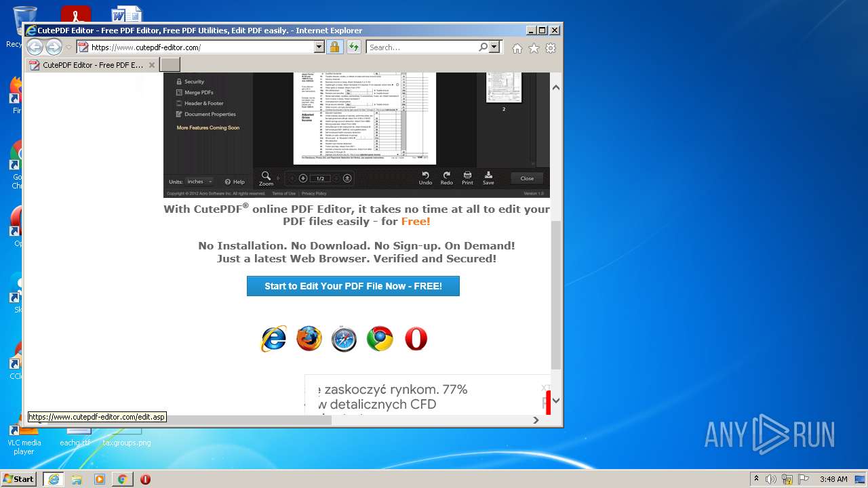Screen dimensions: 868x488
Task: Click Print icon in the editor preview
Action: coord(467,178)
